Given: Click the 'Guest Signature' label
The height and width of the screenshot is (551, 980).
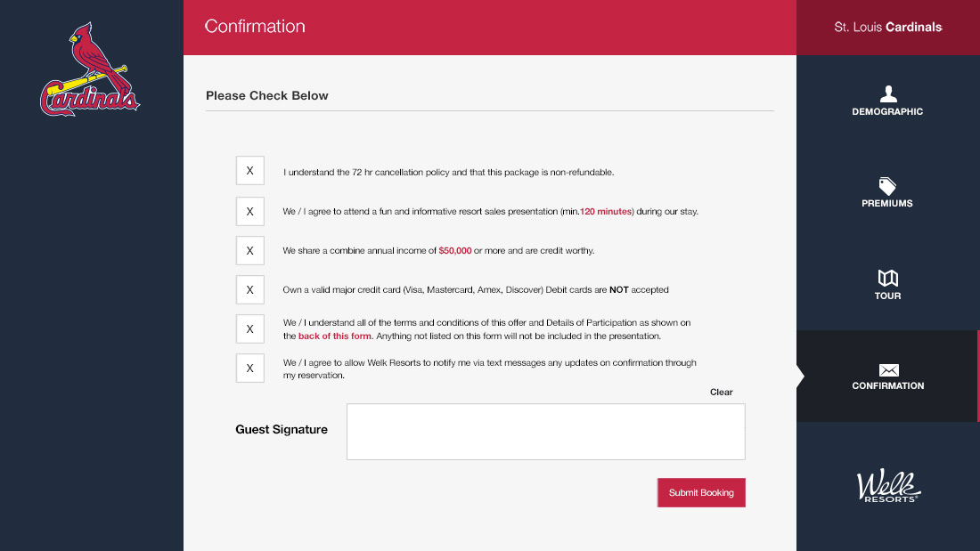Looking at the screenshot, I should point(282,430).
